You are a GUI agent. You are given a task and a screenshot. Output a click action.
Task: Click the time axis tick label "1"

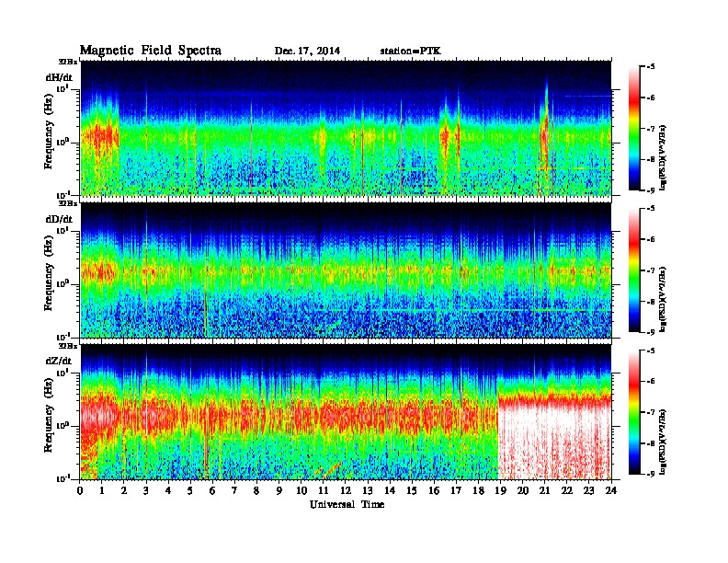pyautogui.click(x=102, y=491)
